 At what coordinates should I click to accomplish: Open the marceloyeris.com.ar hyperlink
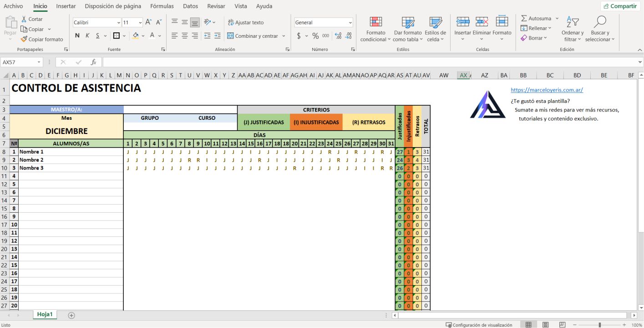coord(547,90)
